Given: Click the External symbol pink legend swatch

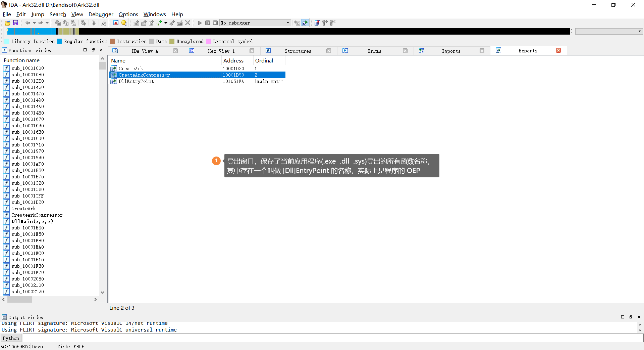Looking at the screenshot, I should click(x=209, y=41).
